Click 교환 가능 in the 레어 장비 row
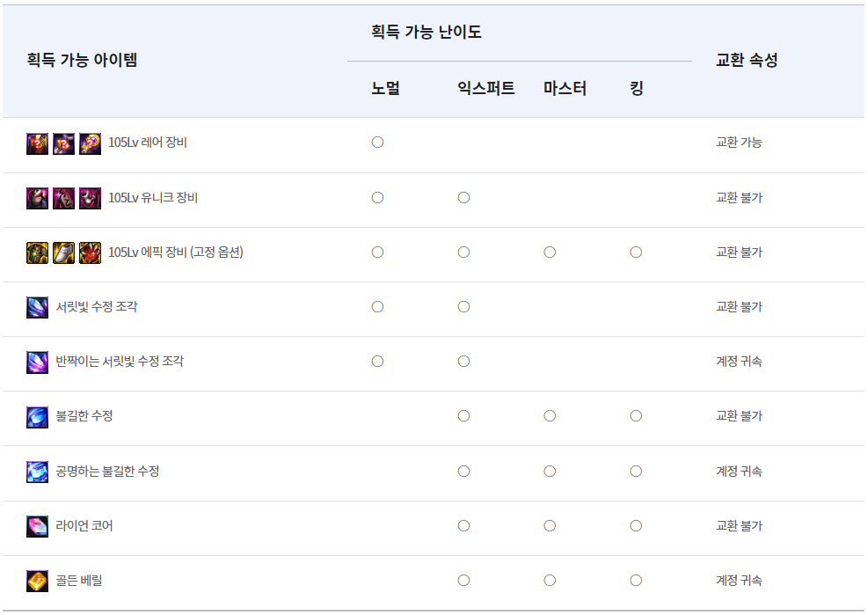Viewport: 868px width, 615px height. point(739,143)
